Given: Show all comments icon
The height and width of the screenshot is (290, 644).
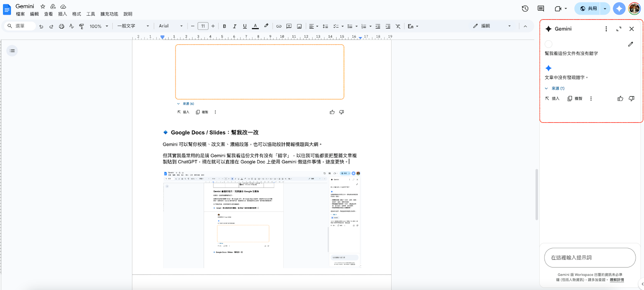Looking at the screenshot, I should [x=541, y=8].
